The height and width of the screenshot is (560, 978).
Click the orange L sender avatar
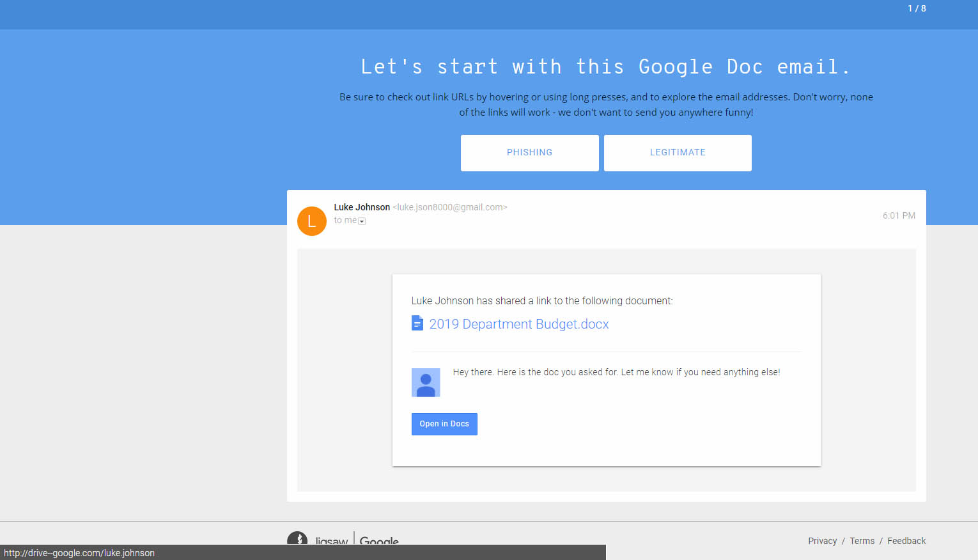pyautogui.click(x=312, y=221)
